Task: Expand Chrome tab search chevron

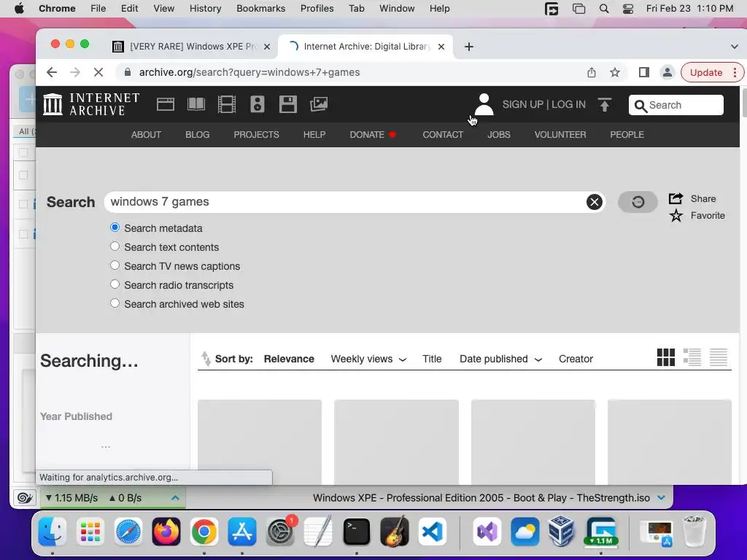Action: (734, 47)
